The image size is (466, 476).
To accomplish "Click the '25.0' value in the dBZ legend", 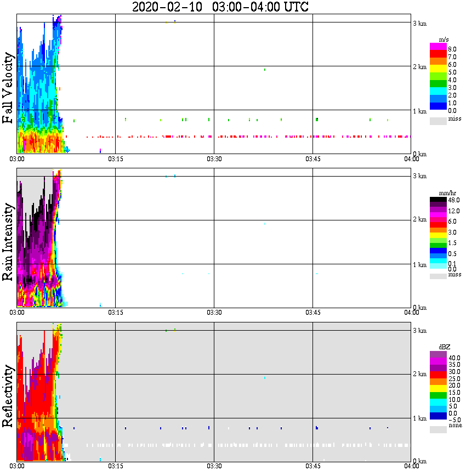I will tap(454, 379).
